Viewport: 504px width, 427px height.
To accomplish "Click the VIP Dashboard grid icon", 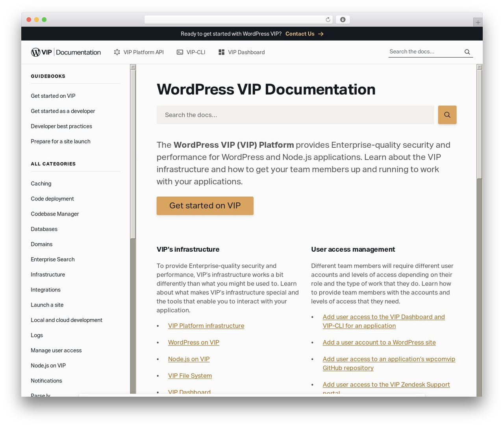I will point(221,52).
